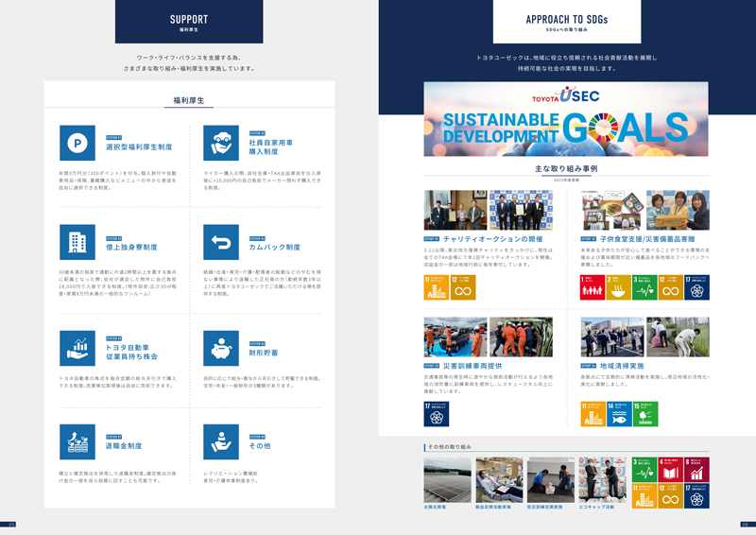The height and width of the screenshot is (535, 756).
Task: Click the その他の取り組み section label
Action: coord(450,447)
